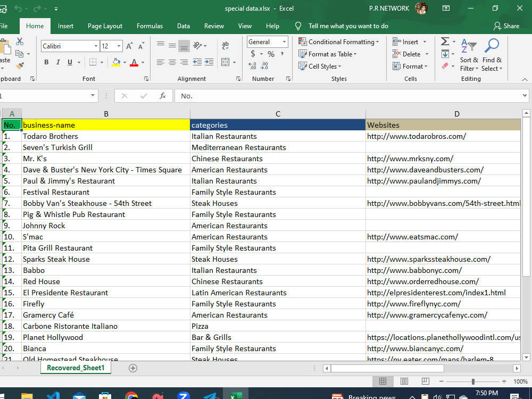Toggle Bold formatting button
Image resolution: width=532 pixels, height=399 pixels.
tap(46, 62)
